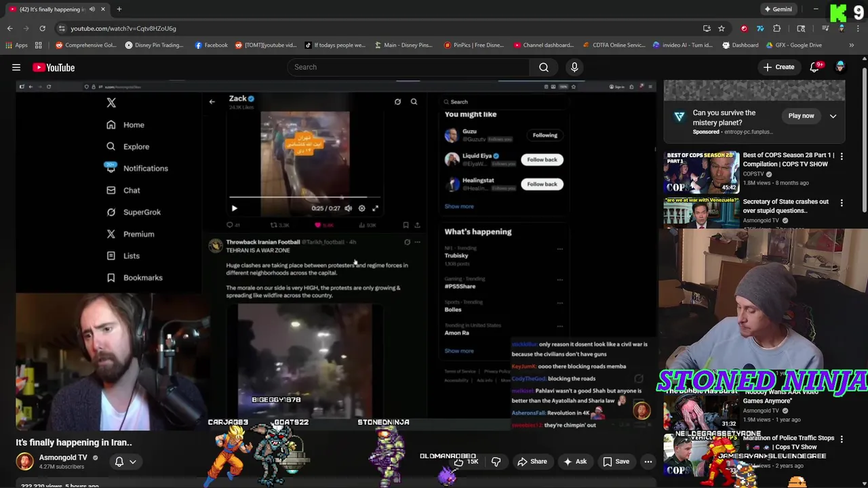Go to the YouTube home logo
The width and height of the screenshot is (868, 488).
[54, 68]
